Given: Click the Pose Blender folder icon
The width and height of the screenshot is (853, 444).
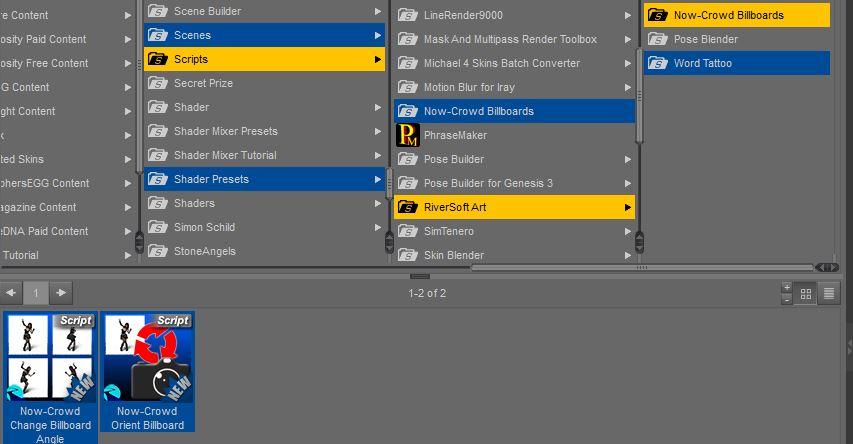Looking at the screenshot, I should [x=657, y=39].
